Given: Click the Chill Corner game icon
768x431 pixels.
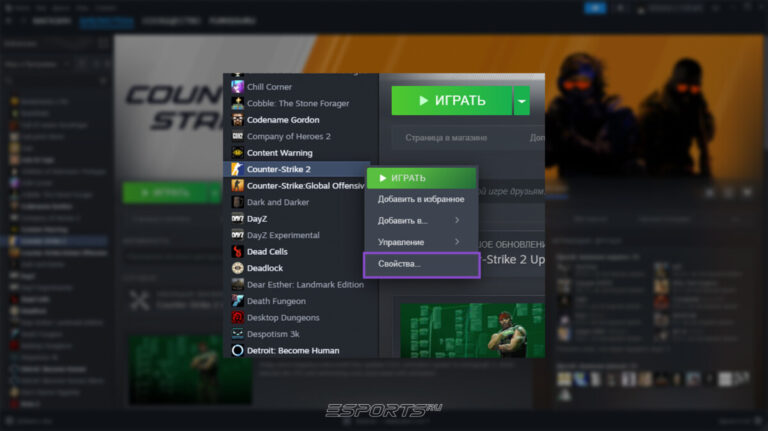Looking at the screenshot, I should click(238, 87).
